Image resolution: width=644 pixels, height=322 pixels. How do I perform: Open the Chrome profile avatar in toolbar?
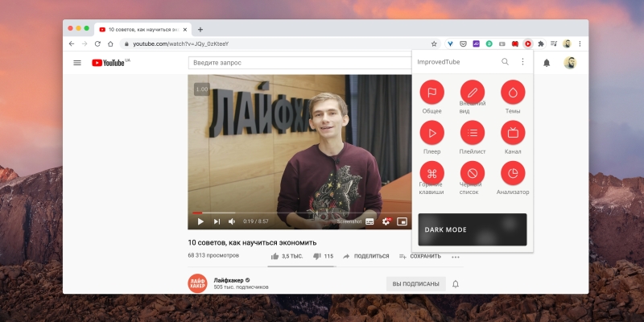[567, 43]
